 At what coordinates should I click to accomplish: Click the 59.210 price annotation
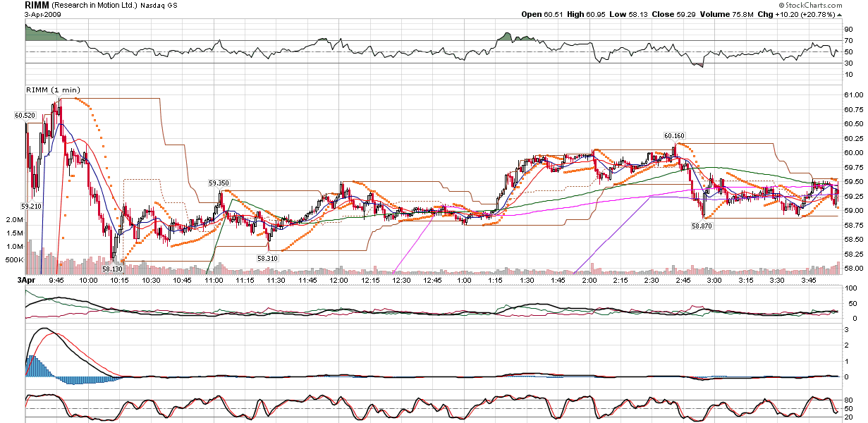(32, 207)
